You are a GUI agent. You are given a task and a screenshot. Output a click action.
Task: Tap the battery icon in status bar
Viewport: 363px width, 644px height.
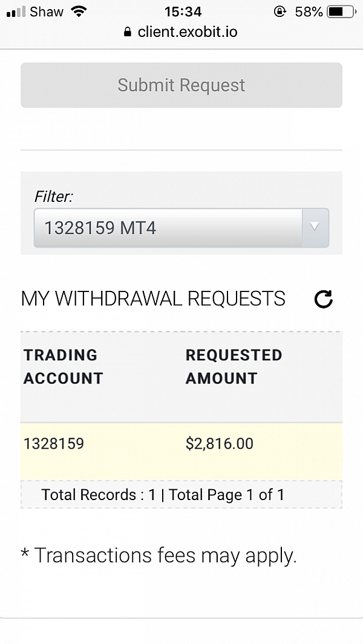click(x=341, y=12)
